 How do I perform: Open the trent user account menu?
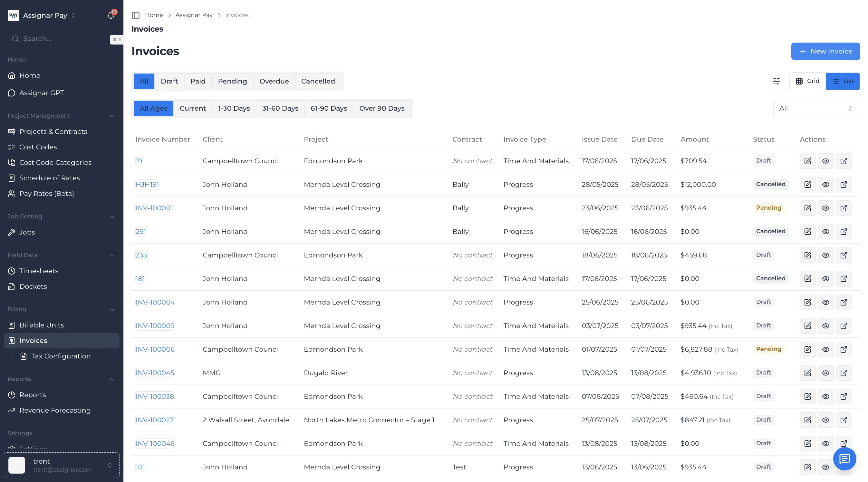(62, 465)
